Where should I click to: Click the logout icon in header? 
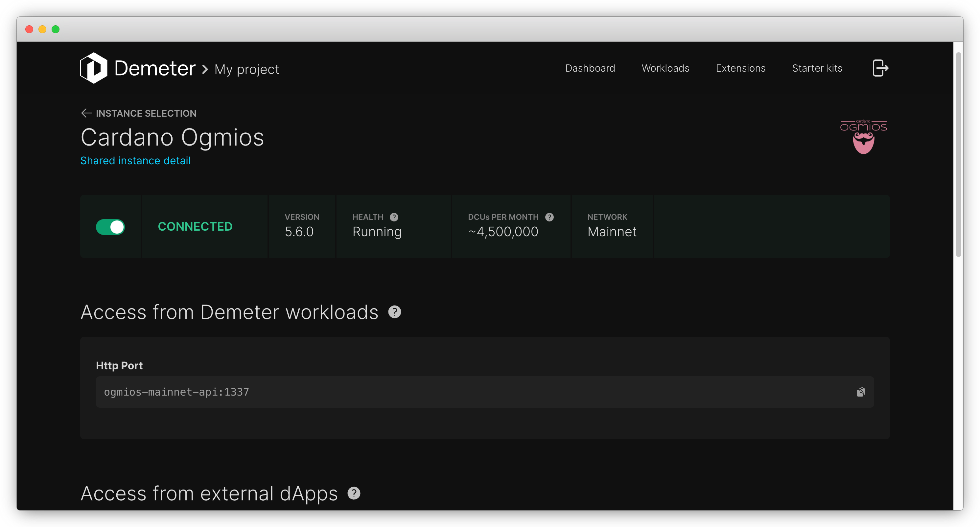pyautogui.click(x=880, y=68)
